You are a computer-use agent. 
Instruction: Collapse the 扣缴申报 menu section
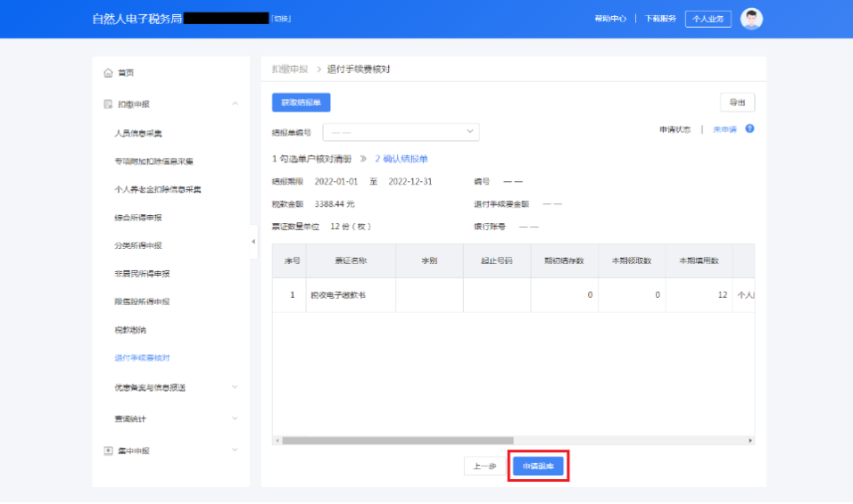click(x=235, y=104)
